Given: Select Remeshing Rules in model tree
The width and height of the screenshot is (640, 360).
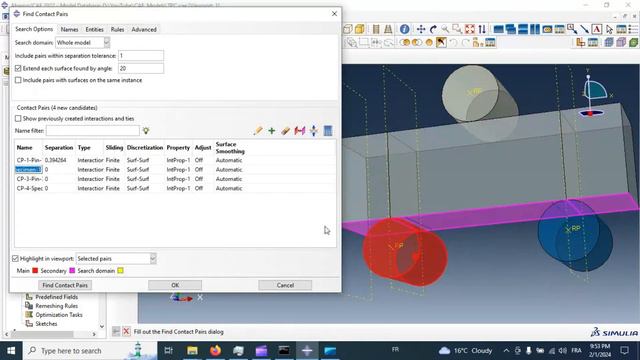Looking at the screenshot, I should [56, 306].
